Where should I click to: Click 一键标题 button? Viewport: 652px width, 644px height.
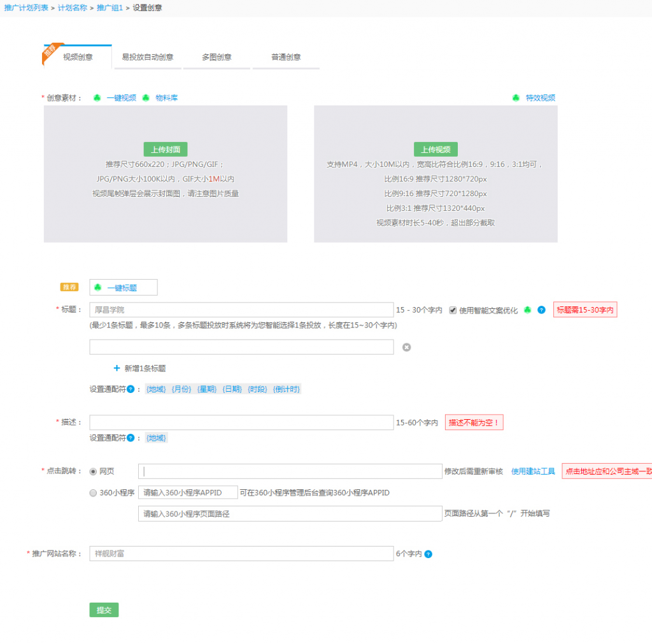pyautogui.click(x=124, y=287)
